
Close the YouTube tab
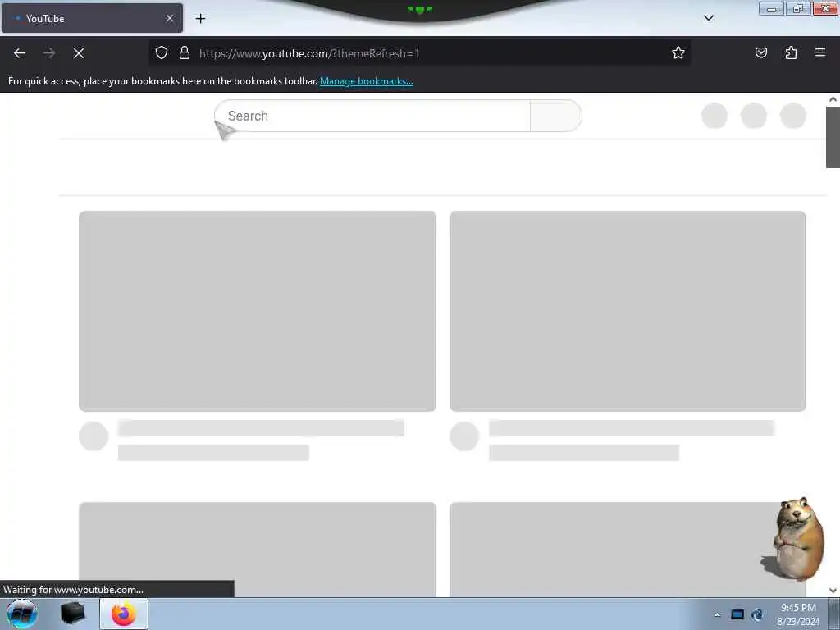[170, 18]
